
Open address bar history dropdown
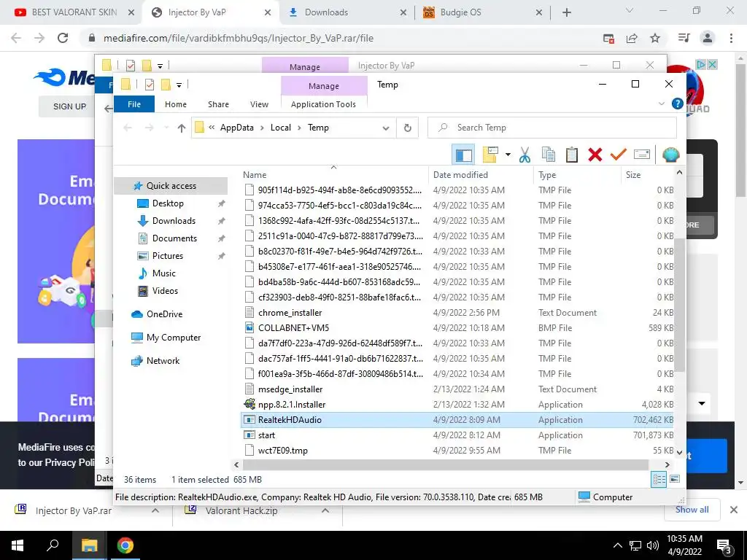386,128
